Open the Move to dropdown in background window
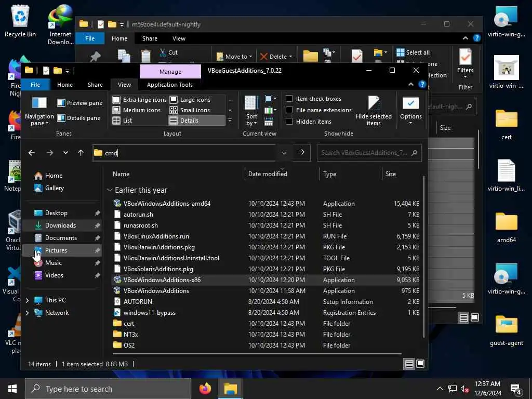Image resolution: width=532 pixels, height=399 pixels. click(x=234, y=57)
